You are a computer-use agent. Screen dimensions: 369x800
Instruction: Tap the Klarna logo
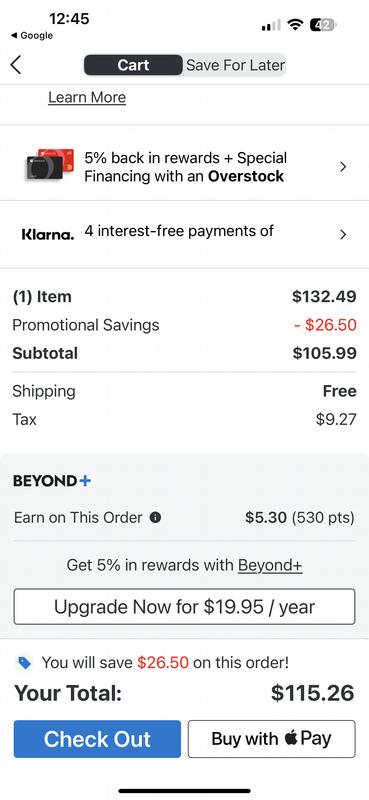48,234
